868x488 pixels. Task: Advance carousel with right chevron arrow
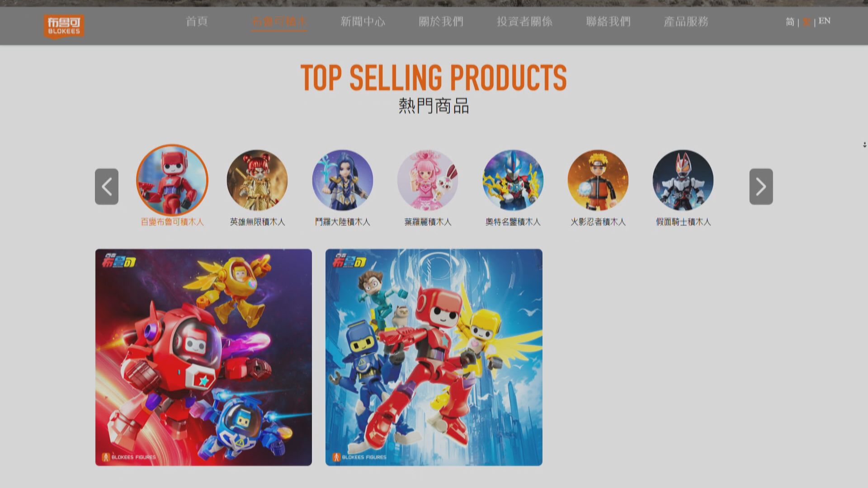coord(761,187)
